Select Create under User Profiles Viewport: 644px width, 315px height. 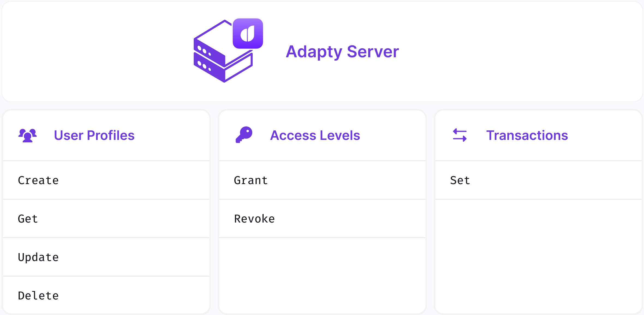coord(38,180)
